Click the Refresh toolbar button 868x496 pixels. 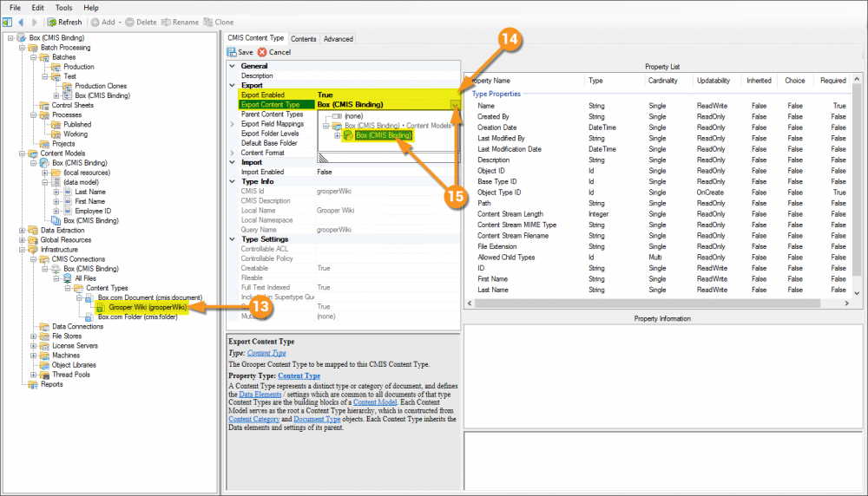65,22
